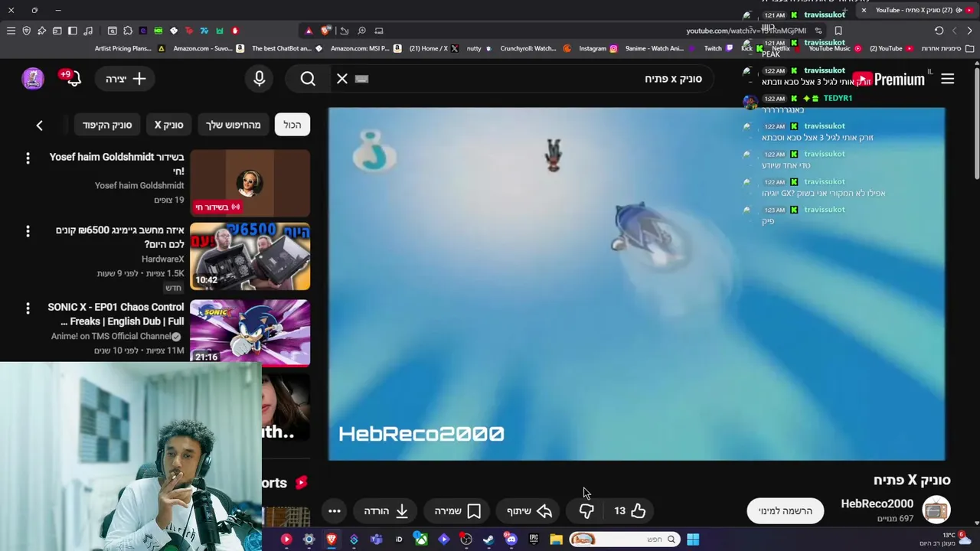Open File Explorer from the taskbar

(556, 540)
